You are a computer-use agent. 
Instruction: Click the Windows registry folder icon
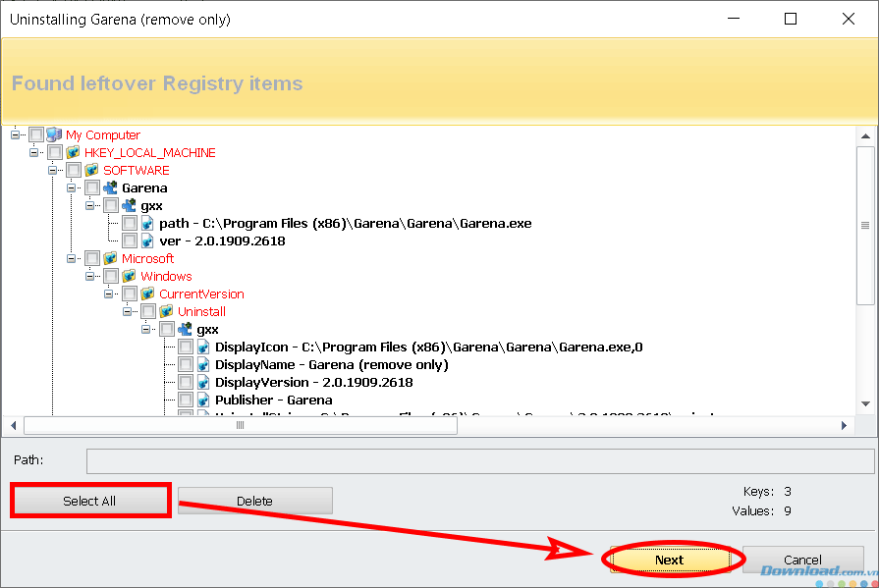129,276
